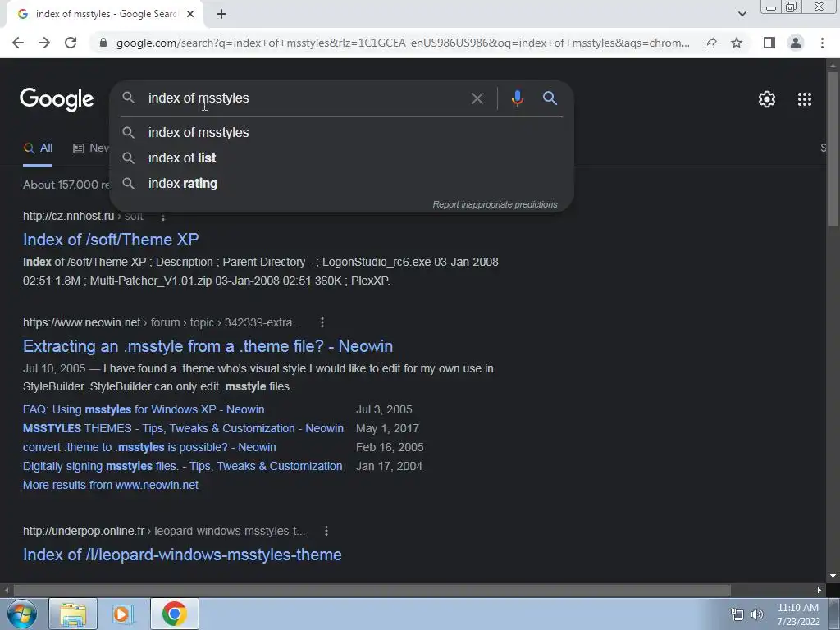Viewport: 840px width, 630px height.
Task: Start voice search with microphone
Action: click(518, 98)
